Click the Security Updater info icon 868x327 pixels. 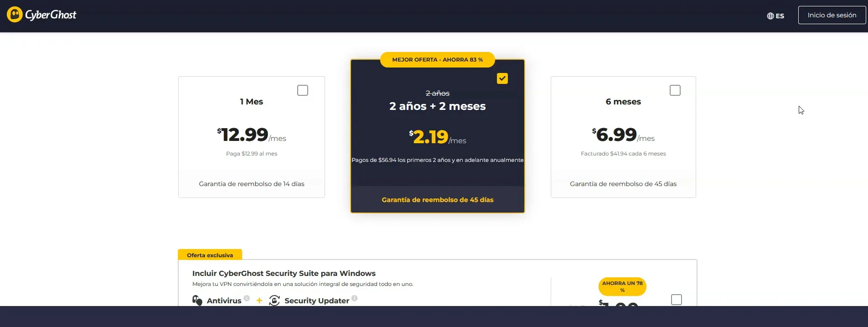pyautogui.click(x=354, y=298)
